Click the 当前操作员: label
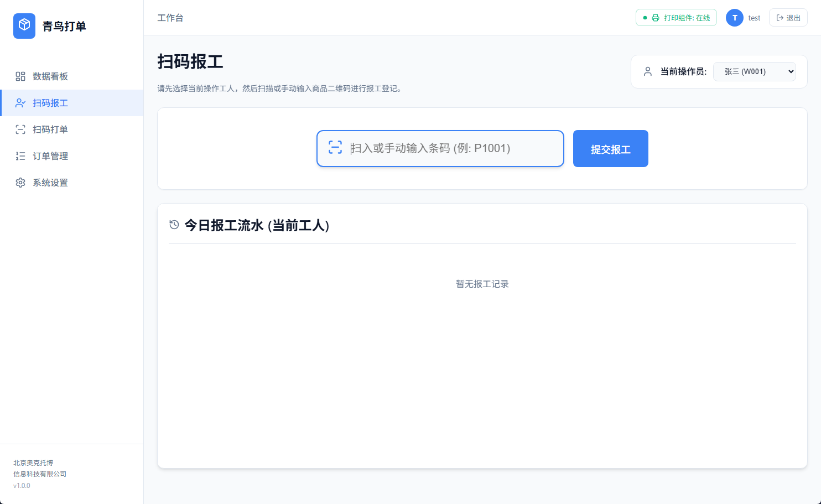 coord(683,71)
